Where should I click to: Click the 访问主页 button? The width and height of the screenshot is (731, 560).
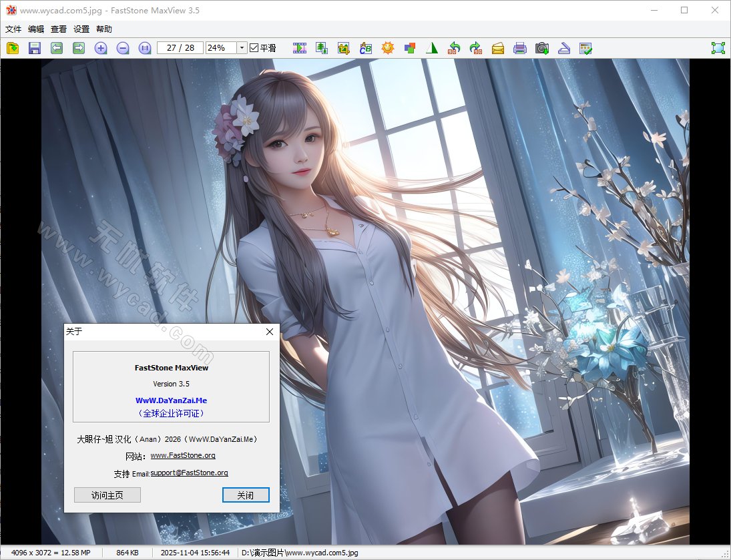click(x=107, y=495)
